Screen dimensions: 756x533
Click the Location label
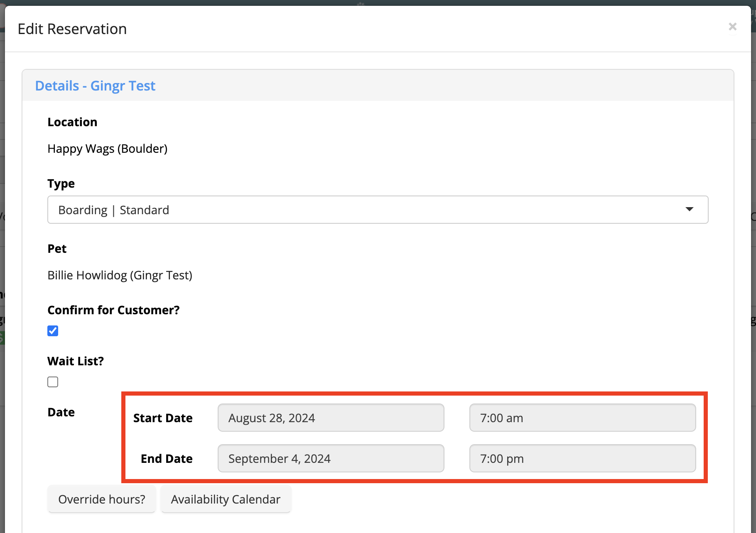click(x=72, y=122)
